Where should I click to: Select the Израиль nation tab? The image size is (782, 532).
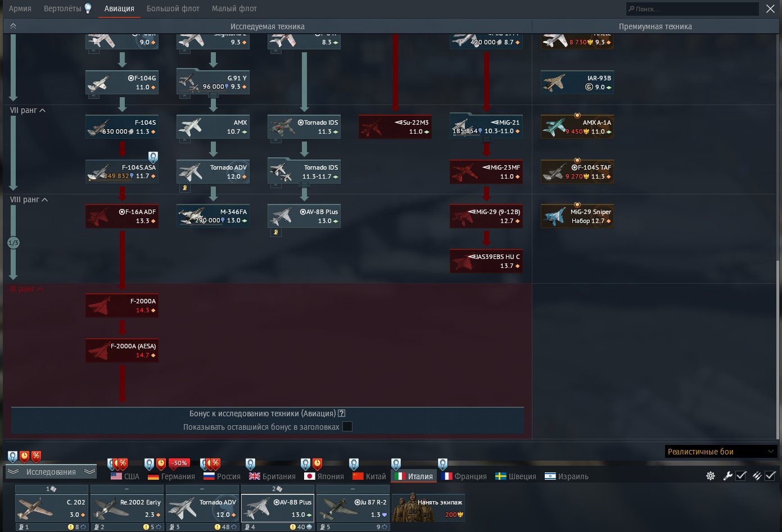click(567, 476)
